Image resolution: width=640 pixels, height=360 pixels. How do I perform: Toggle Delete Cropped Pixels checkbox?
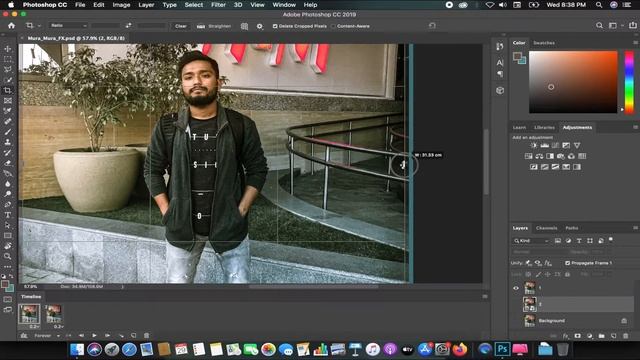pyautogui.click(x=275, y=26)
